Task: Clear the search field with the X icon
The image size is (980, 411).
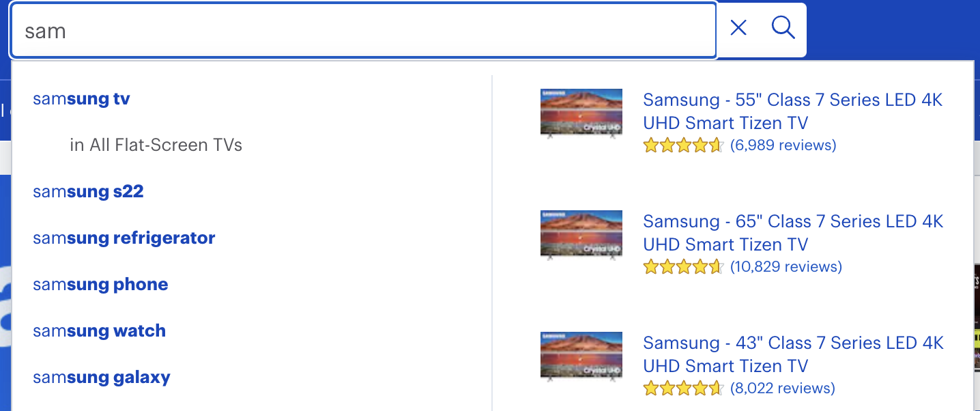Action: point(738,28)
